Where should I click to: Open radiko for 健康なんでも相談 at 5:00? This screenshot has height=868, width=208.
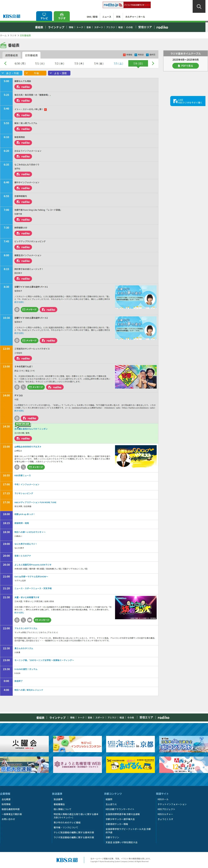[23, 87]
